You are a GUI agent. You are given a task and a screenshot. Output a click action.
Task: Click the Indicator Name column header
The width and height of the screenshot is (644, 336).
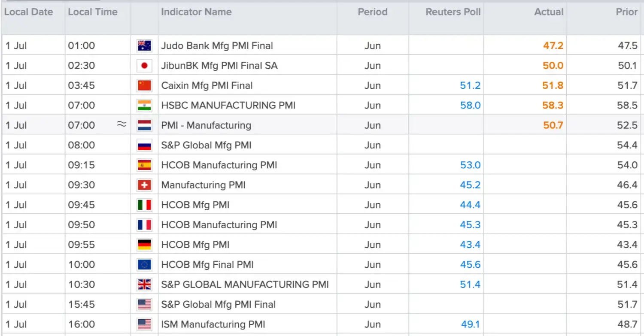pos(196,12)
